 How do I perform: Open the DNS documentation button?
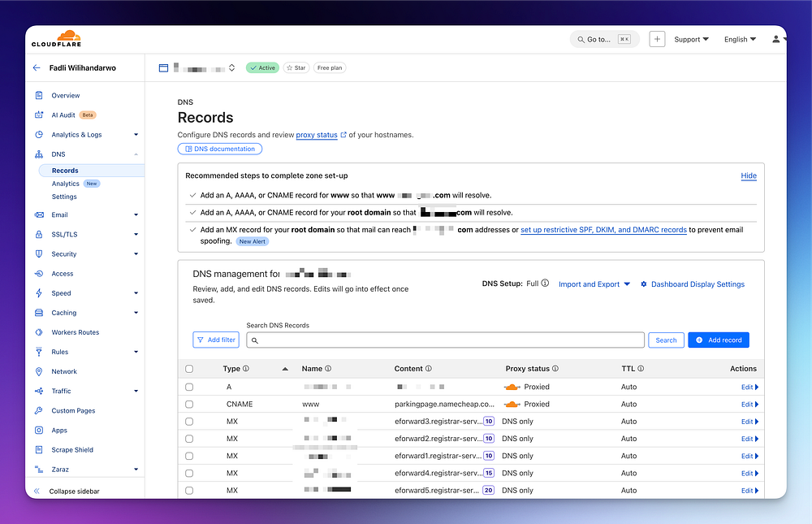220,149
